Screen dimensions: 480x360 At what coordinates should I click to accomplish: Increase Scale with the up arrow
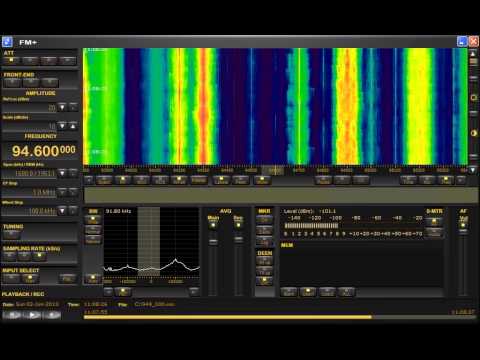(73, 126)
